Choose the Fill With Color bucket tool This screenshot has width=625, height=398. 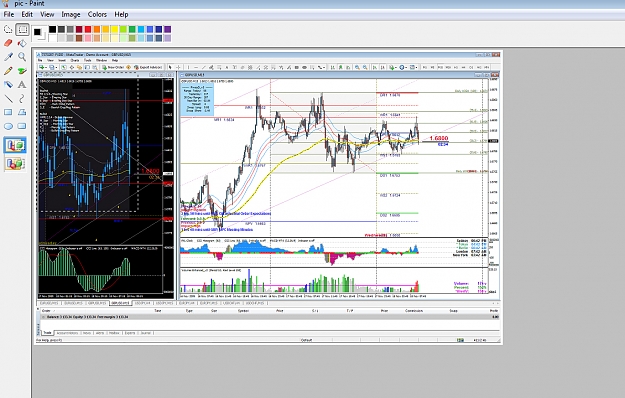coord(22,43)
